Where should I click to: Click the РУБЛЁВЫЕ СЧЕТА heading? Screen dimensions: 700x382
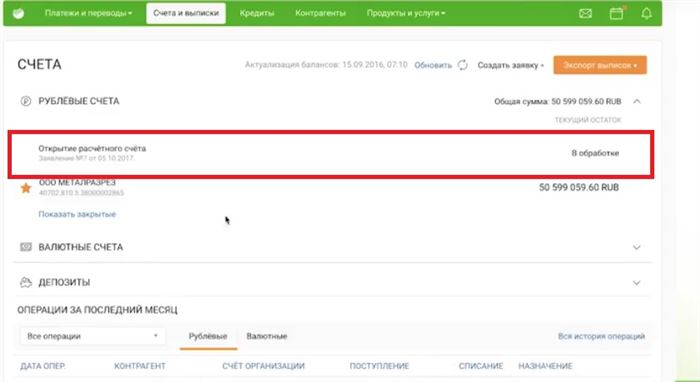pos(79,101)
